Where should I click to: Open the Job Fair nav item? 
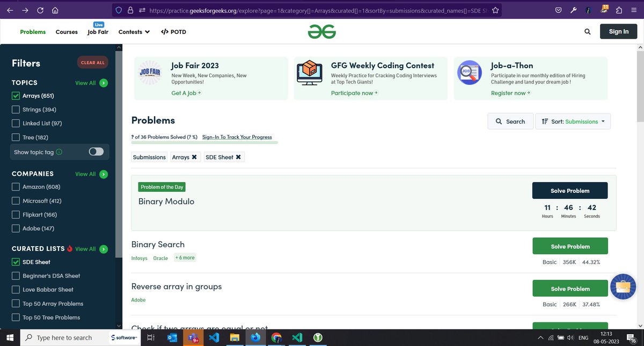pos(98,32)
